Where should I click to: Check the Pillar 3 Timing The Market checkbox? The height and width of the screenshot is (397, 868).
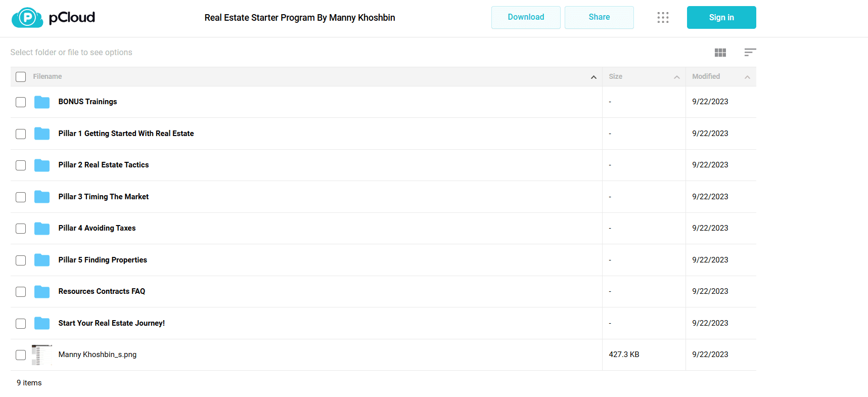click(21, 197)
